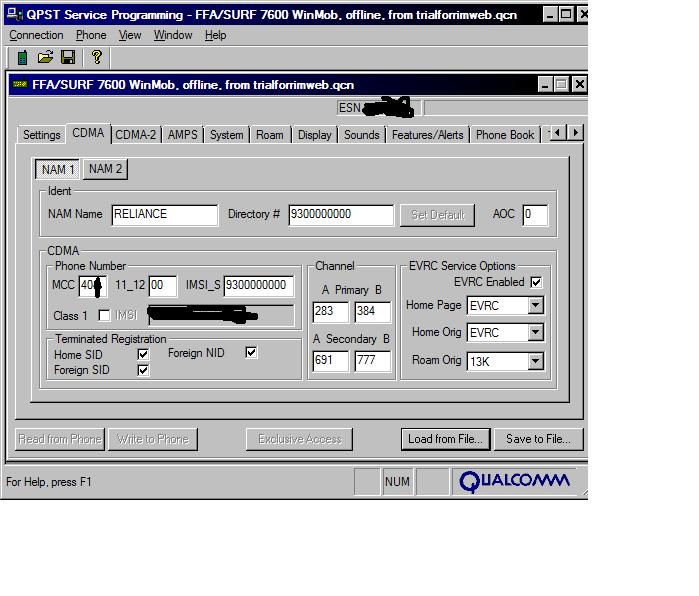
Task: Expand the Home Page dropdown
Action: [x=535, y=306]
